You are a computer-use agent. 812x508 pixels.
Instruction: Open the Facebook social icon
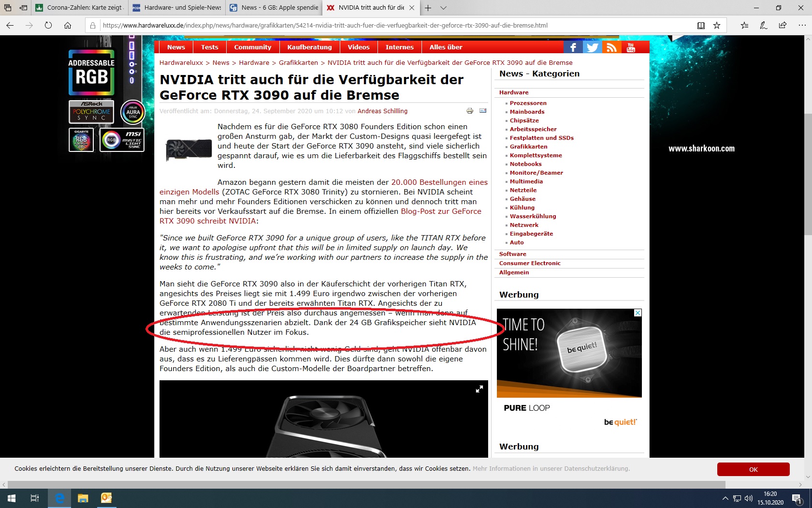pyautogui.click(x=573, y=47)
